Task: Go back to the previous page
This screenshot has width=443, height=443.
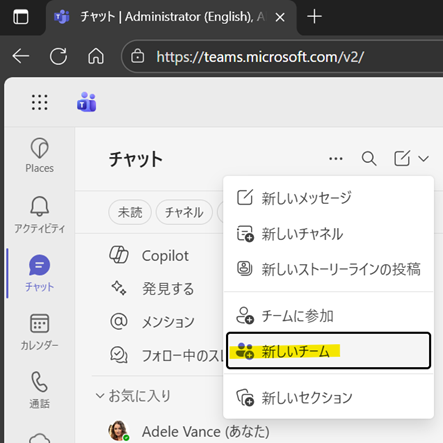Action: click(21, 56)
